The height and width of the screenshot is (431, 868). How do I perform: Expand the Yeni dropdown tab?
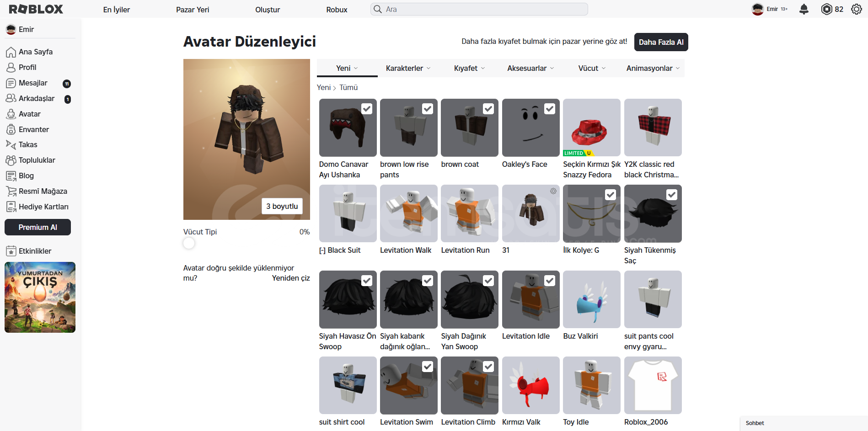point(347,68)
